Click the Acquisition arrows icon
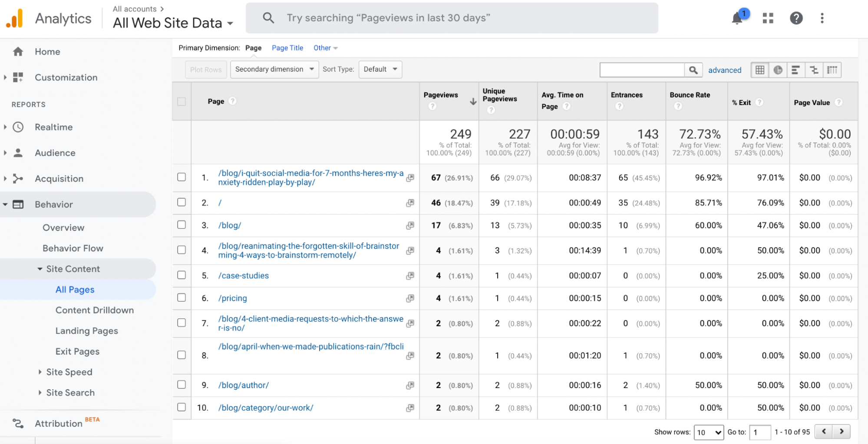Screen dimensions: 868x444 point(18,178)
